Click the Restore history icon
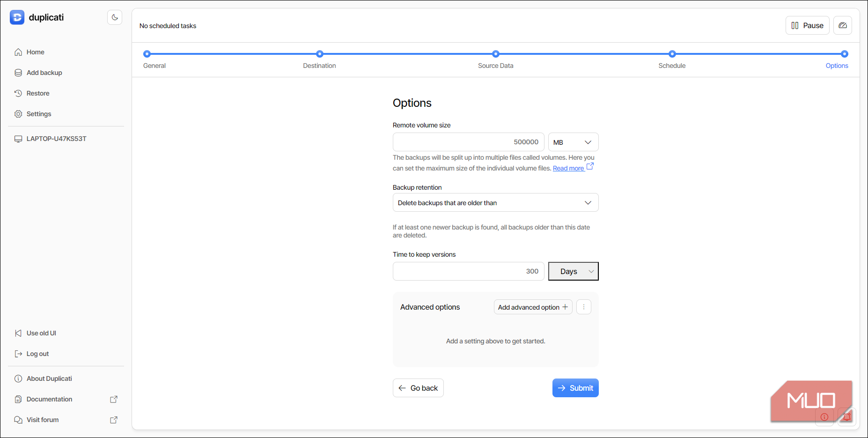Screen dimensions: 868x438 (18, 93)
